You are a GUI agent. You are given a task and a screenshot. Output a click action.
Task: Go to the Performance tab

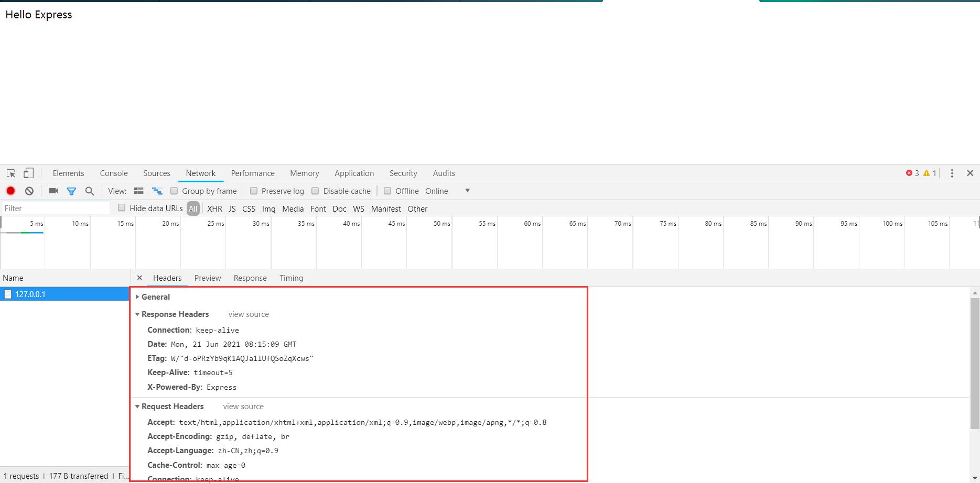253,173
